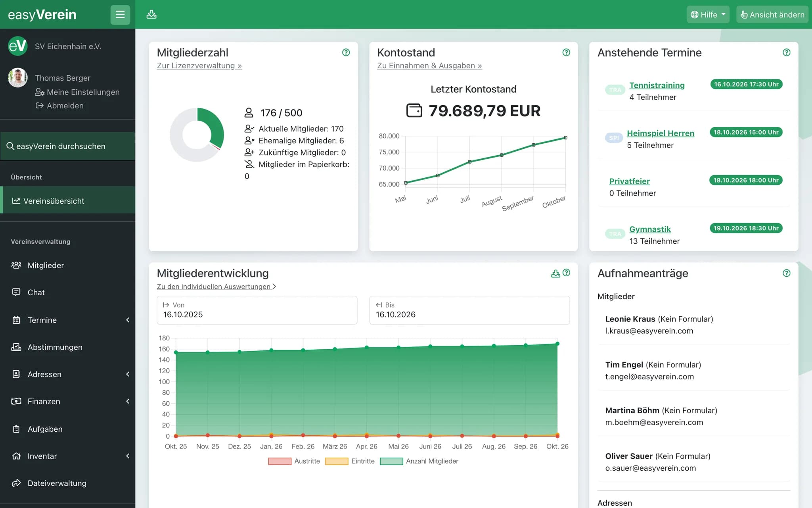Image resolution: width=812 pixels, height=508 pixels.
Task: Open the Gymnastik appointment
Action: click(650, 229)
